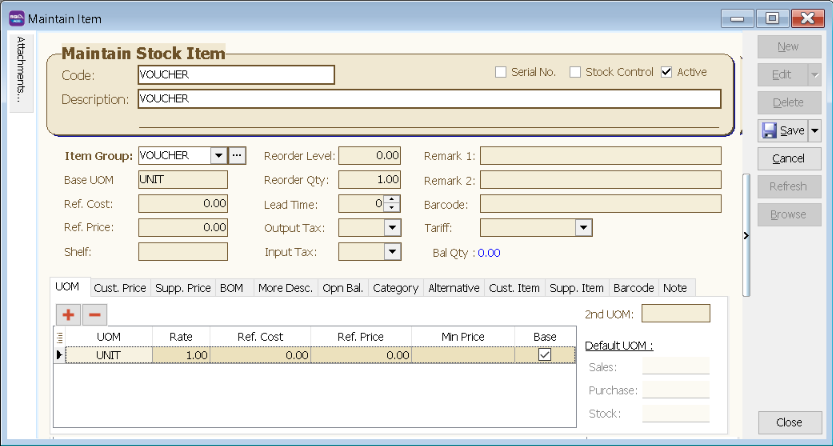Click the grid column chooser icon

pos(59,338)
